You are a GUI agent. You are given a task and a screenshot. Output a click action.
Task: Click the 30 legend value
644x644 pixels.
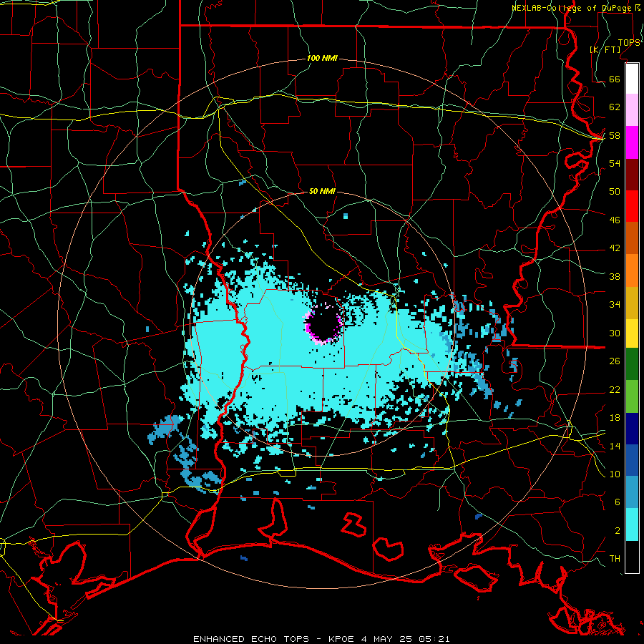point(615,333)
